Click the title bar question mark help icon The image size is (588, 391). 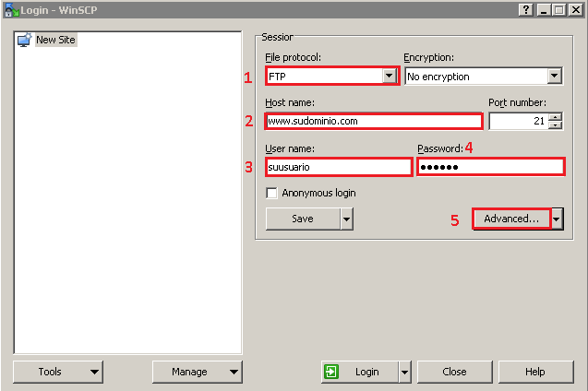coord(526,10)
